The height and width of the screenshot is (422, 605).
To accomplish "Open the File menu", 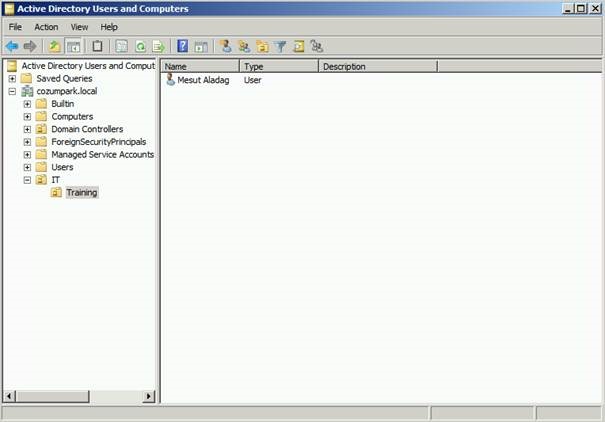I will (x=15, y=27).
